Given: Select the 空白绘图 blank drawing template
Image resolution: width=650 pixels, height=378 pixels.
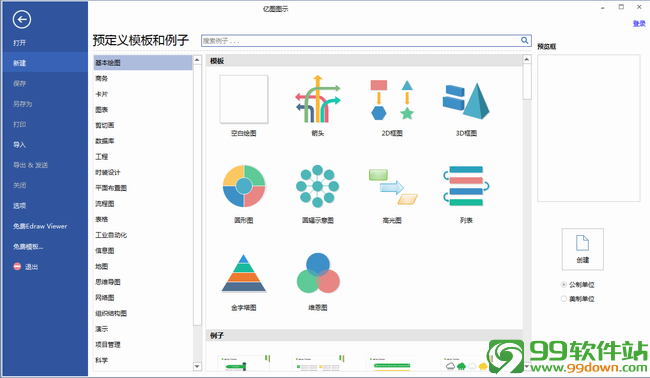Looking at the screenshot, I should pyautogui.click(x=244, y=99).
